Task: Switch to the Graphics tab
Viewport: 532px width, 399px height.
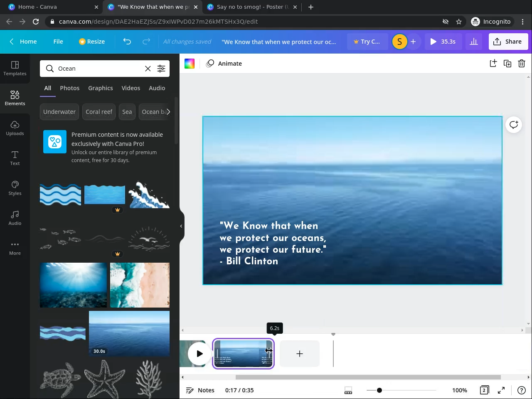Action: coord(101,88)
